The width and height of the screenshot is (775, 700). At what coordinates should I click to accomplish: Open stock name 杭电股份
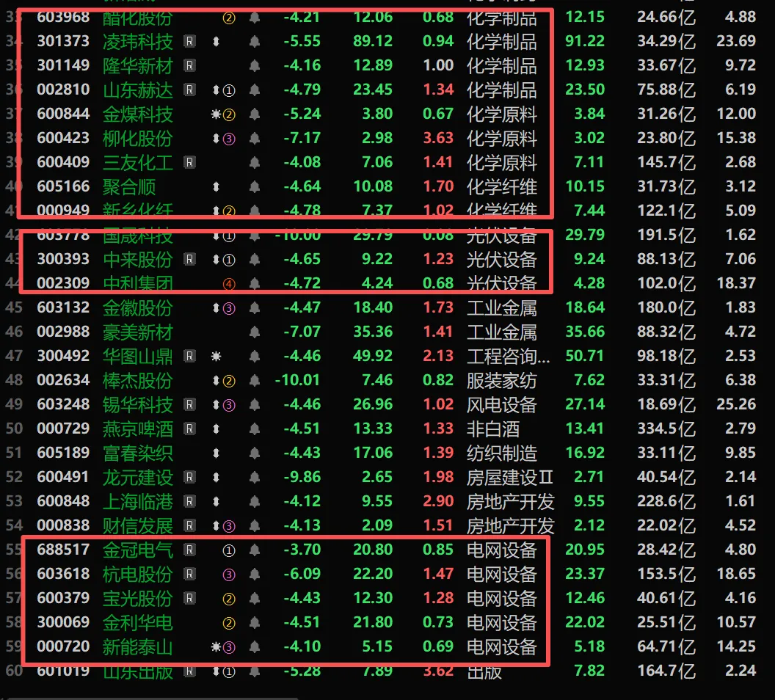pyautogui.click(x=138, y=574)
